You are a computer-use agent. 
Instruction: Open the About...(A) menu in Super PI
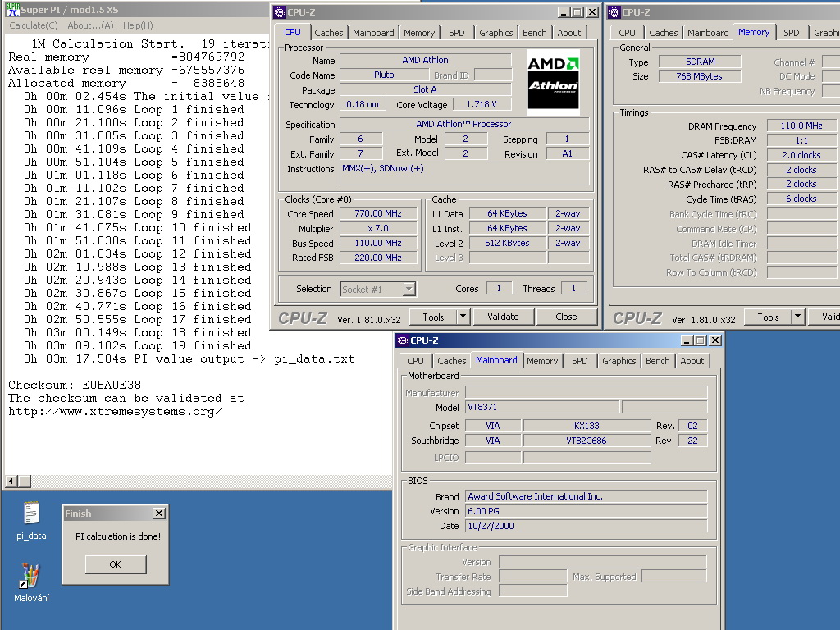(90, 25)
